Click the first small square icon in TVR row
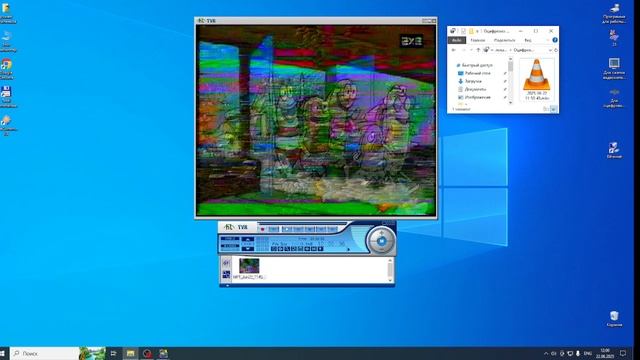Image resolution: width=640 pixels, height=360 pixels. click(x=273, y=249)
